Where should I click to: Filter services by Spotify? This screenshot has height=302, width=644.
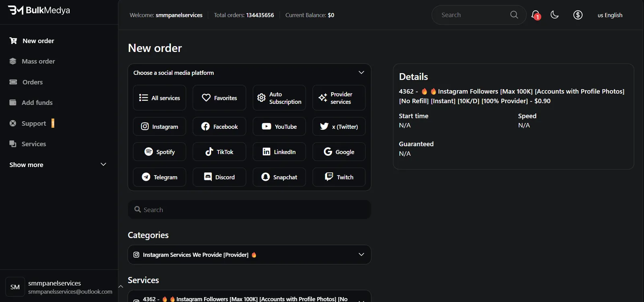point(159,152)
